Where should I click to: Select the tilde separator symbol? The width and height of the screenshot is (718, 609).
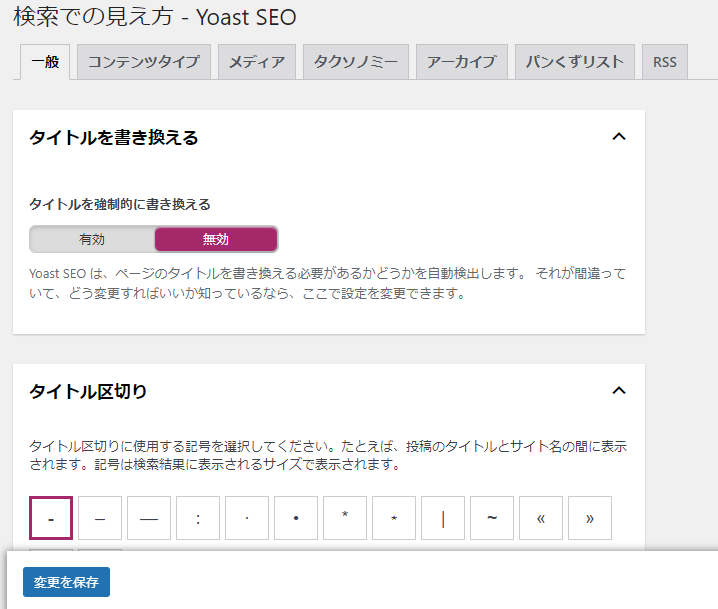492,518
